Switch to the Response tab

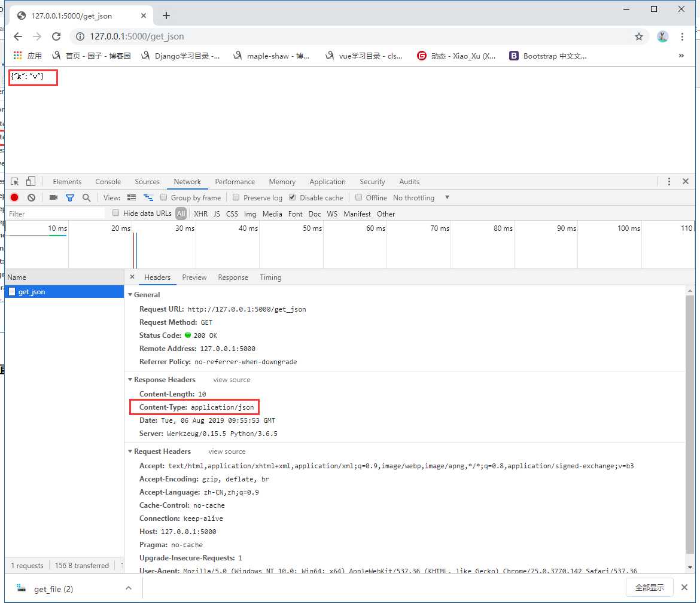(233, 277)
